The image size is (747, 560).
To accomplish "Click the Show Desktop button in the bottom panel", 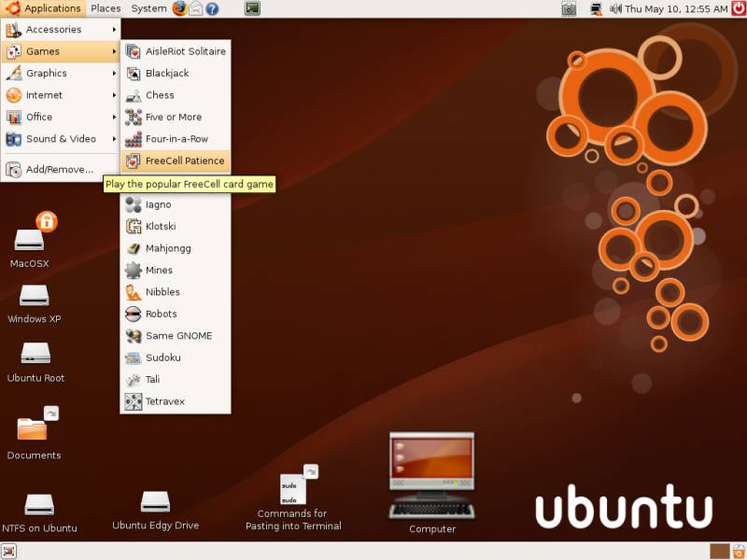I will tap(8, 552).
